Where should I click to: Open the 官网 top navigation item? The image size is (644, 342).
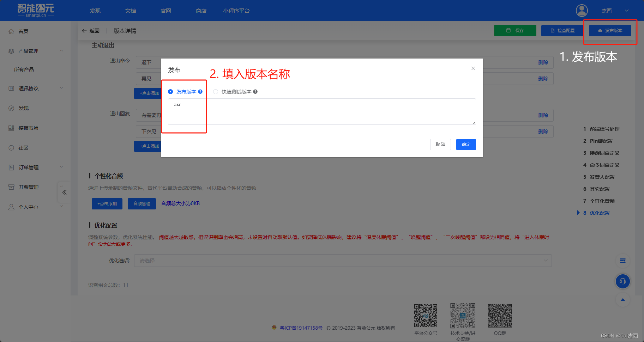pos(166,11)
